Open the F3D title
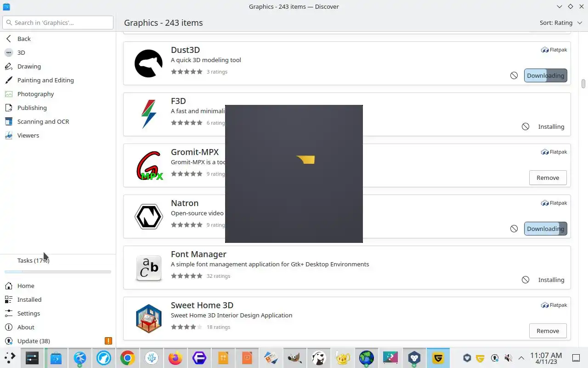This screenshot has width=588, height=368. pos(178,101)
